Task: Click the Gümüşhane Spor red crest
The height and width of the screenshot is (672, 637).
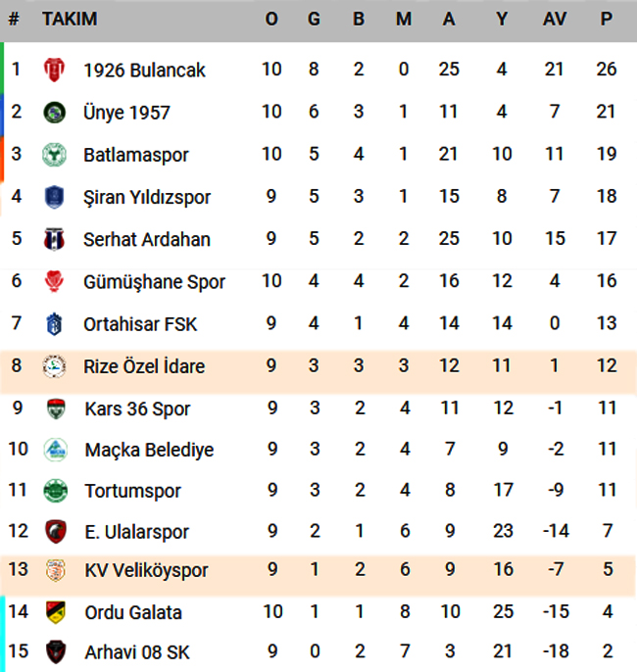Action: point(55,281)
